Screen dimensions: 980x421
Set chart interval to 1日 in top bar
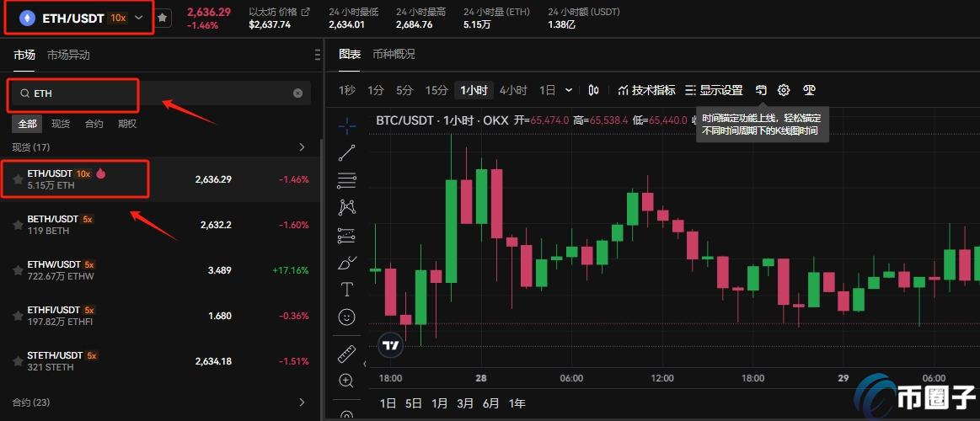(547, 90)
